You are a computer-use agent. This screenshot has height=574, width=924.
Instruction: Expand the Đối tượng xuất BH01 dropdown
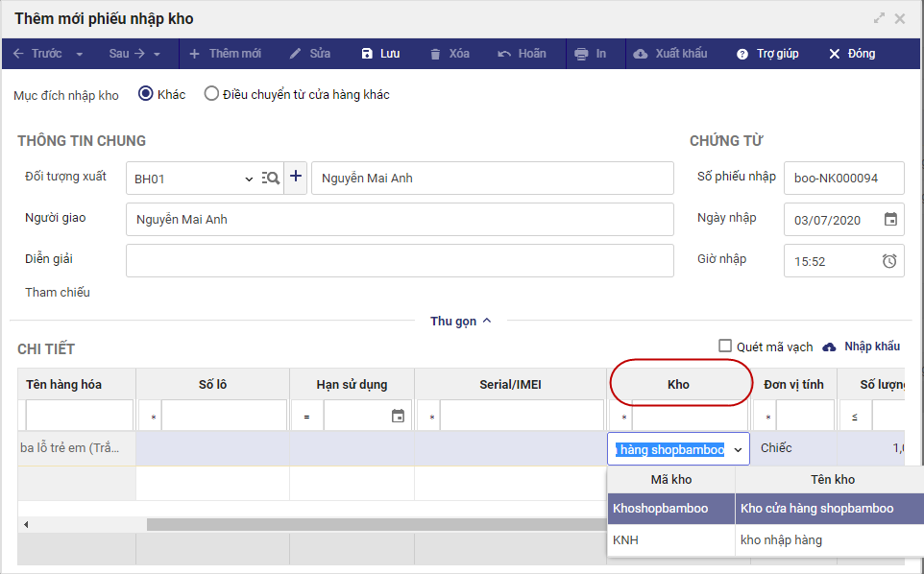[249, 179]
